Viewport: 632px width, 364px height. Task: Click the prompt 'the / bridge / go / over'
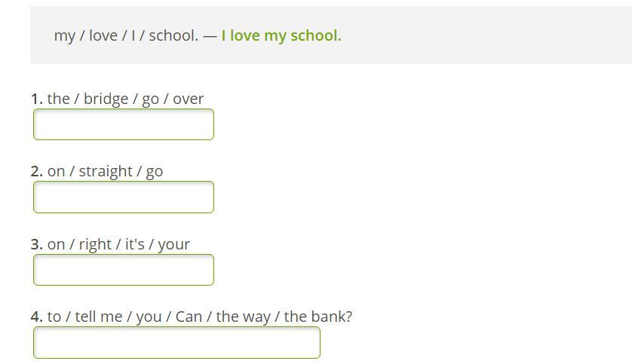pos(125,99)
